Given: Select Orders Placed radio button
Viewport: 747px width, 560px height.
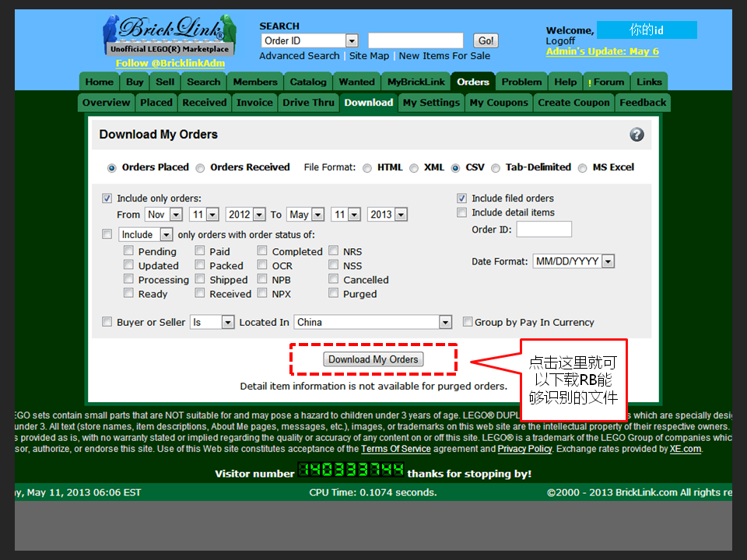Looking at the screenshot, I should 111,168.
